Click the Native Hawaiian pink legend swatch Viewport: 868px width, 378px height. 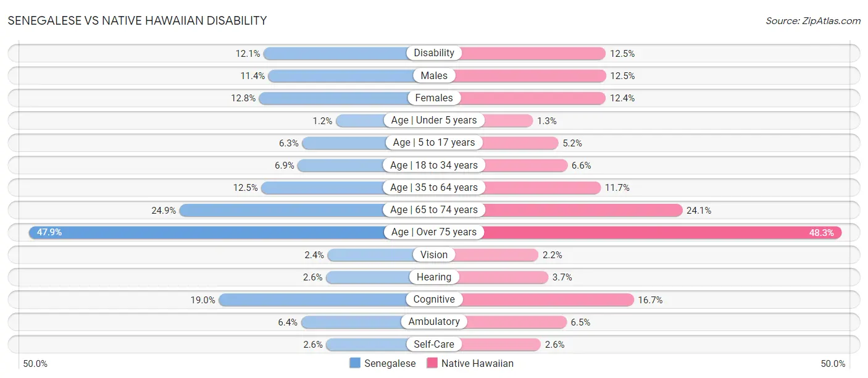tap(432, 363)
